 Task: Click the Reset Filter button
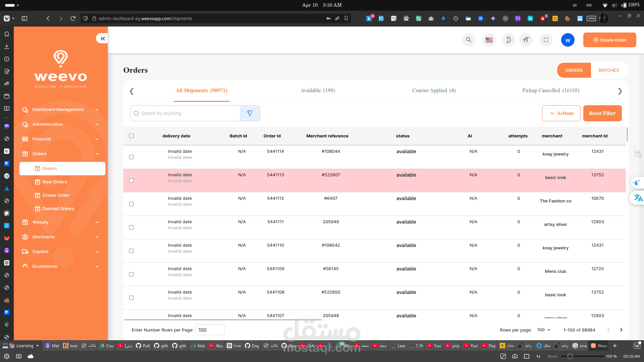point(602,113)
